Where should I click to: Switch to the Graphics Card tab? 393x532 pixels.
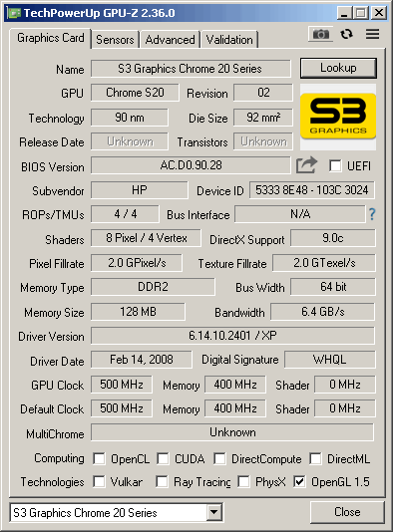click(50, 38)
